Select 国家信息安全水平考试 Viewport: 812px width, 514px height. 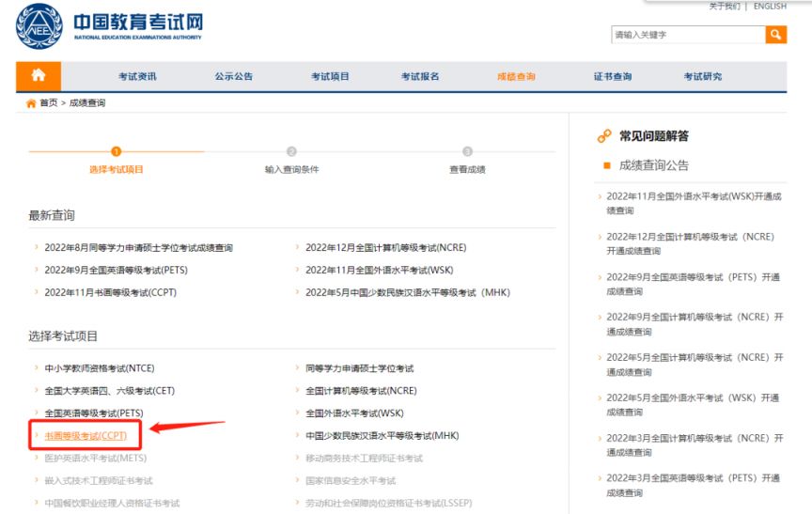coord(351,480)
